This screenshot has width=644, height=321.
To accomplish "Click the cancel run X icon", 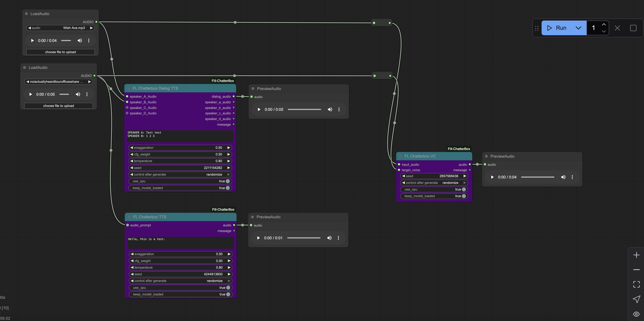I will pos(617,28).
